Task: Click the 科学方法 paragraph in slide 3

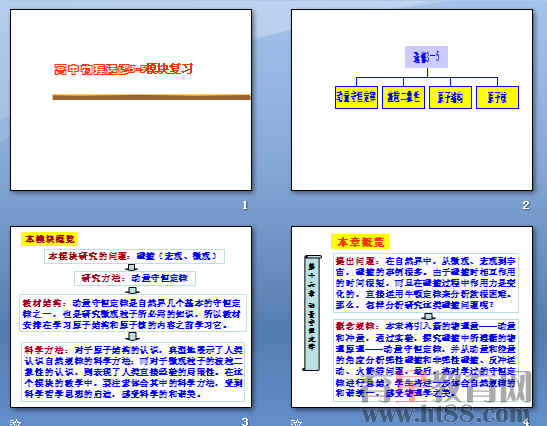Action: (133, 372)
